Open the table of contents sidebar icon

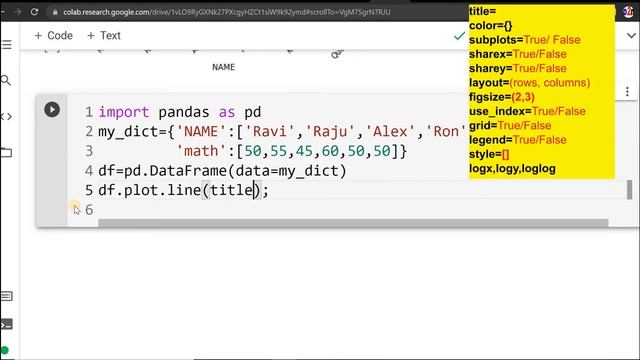click(x=6, y=44)
